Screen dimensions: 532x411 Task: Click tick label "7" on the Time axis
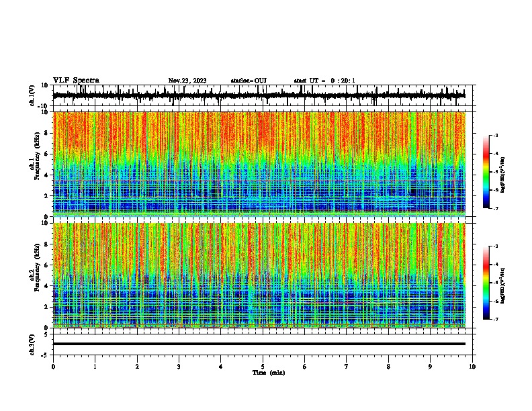347,367
